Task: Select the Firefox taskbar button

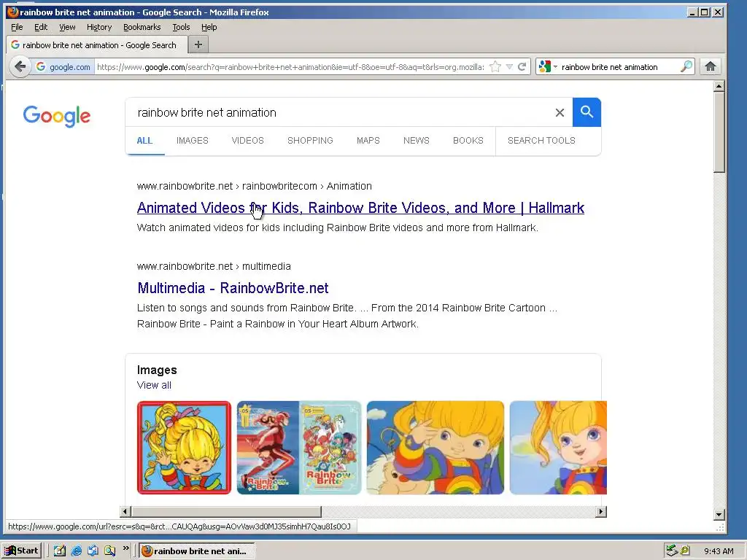Action: coord(197,551)
